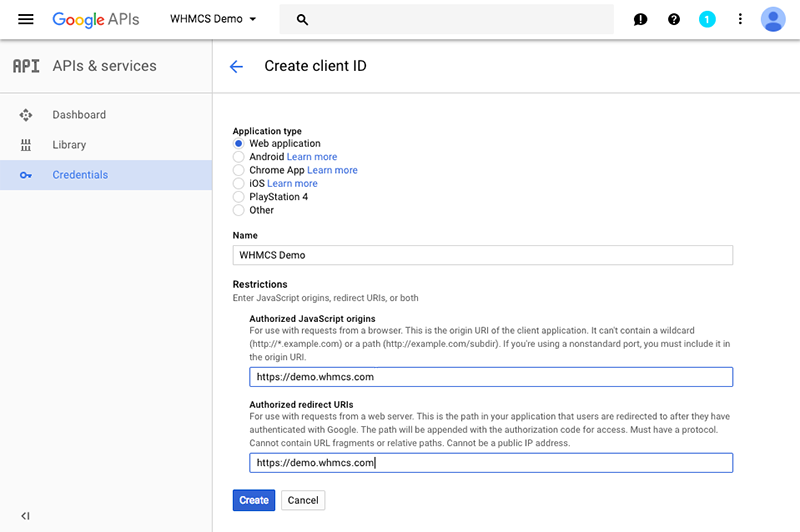Viewport: 800px width, 532px height.
Task: Click the Restrictions heading text
Action: (260, 284)
